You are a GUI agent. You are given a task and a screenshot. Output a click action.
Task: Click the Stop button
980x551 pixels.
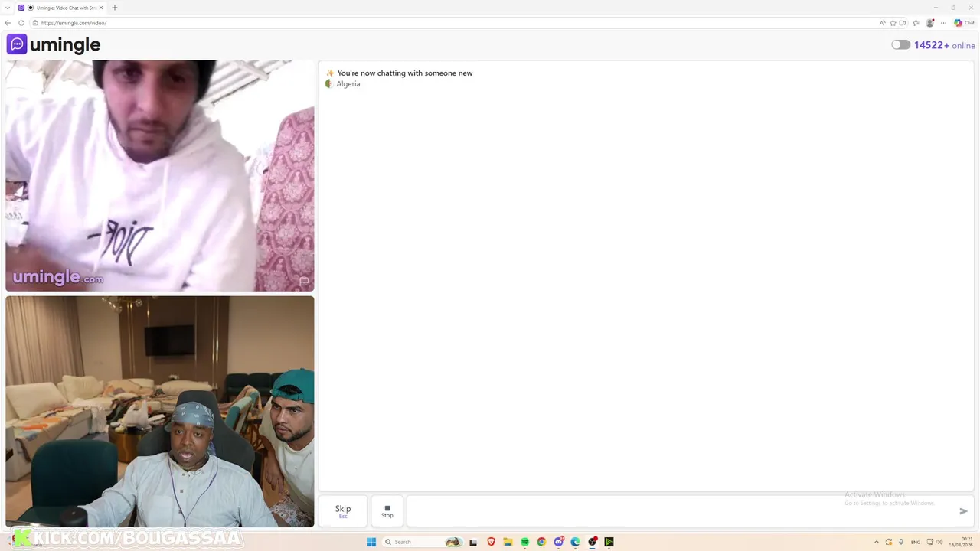(x=387, y=511)
